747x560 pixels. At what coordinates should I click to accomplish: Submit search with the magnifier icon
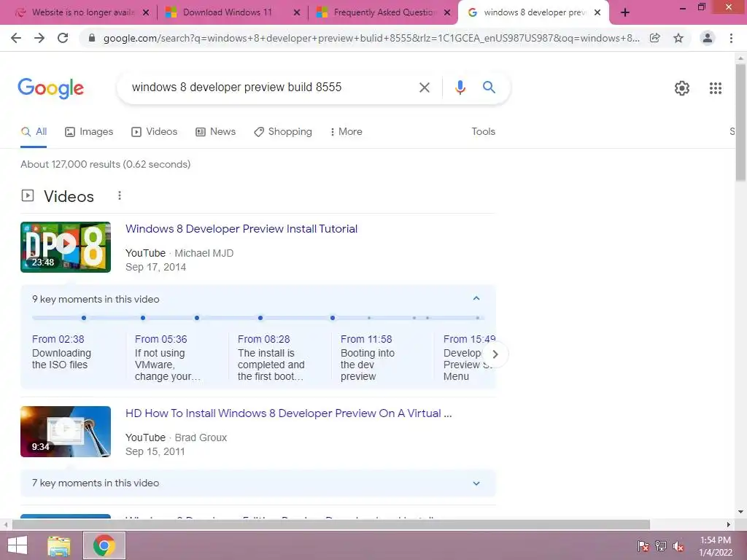pyautogui.click(x=489, y=87)
